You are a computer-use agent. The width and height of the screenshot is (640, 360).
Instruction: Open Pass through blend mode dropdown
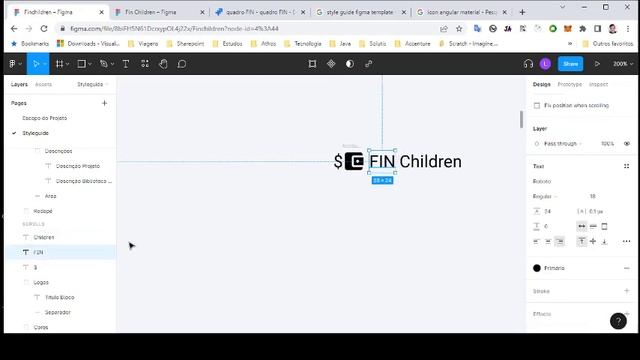point(563,144)
